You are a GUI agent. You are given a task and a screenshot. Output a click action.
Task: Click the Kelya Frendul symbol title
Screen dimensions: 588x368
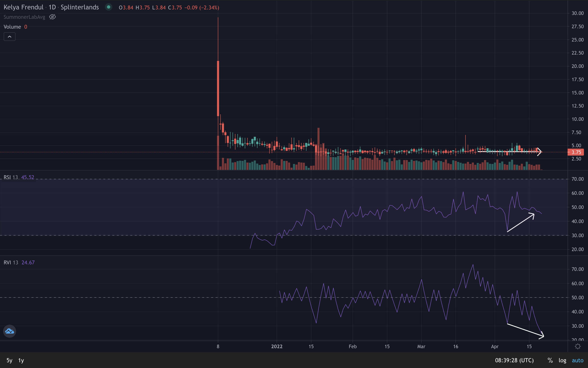23,7
